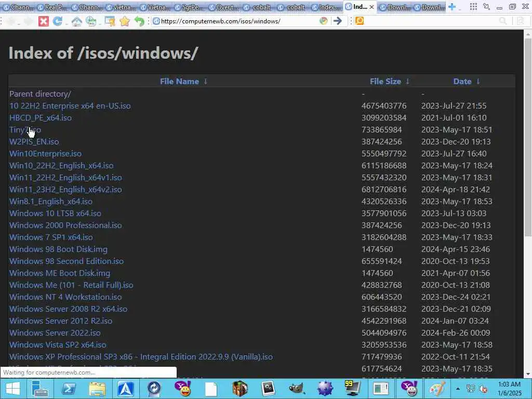
Task: Stop loading the page with red X
Action: point(44,21)
